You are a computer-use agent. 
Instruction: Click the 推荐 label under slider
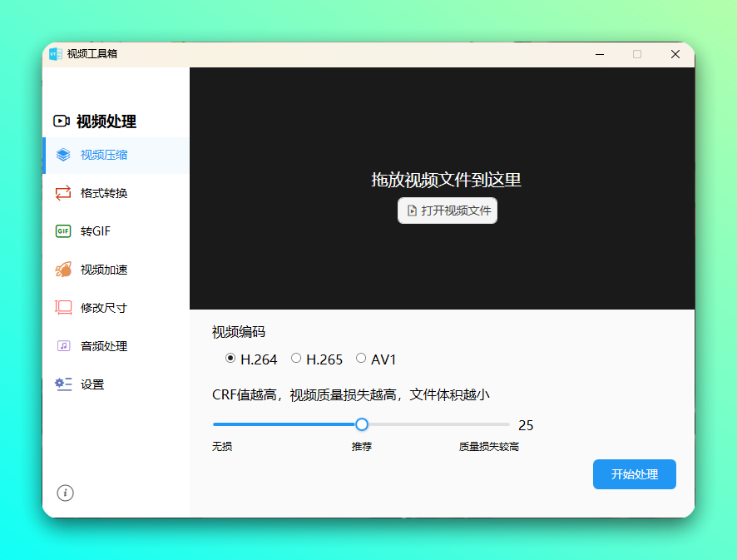[x=361, y=445]
